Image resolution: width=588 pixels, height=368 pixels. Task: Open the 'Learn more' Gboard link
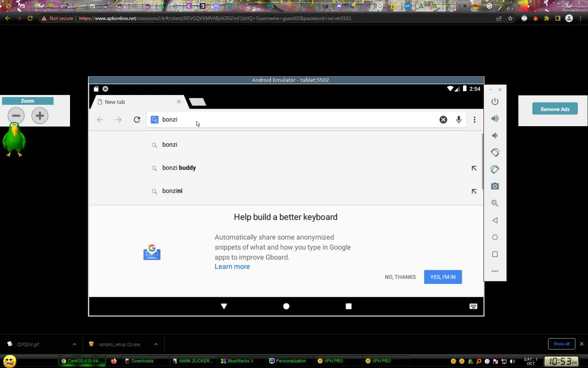[x=232, y=267]
